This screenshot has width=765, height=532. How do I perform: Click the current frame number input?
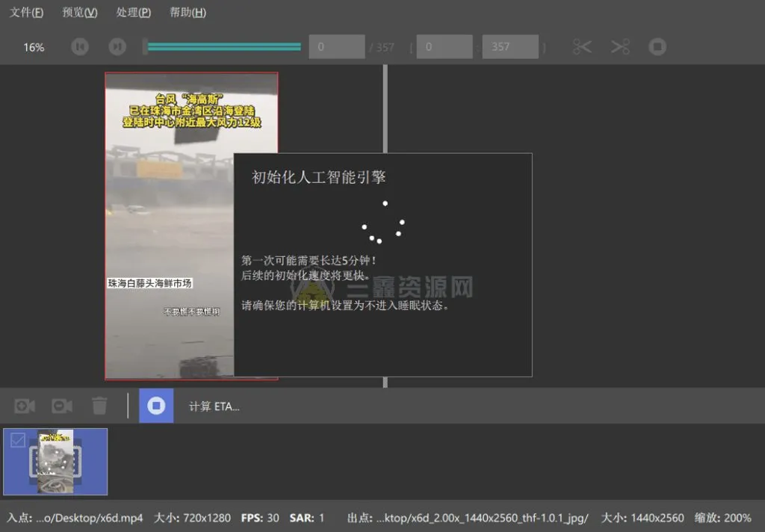[336, 46]
